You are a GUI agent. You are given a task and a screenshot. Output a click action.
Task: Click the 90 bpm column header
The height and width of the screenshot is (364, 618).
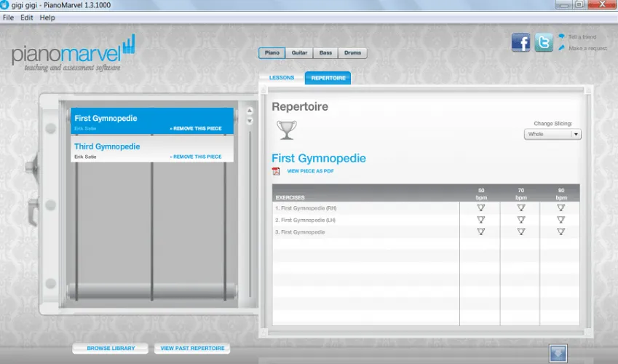pyautogui.click(x=560, y=194)
